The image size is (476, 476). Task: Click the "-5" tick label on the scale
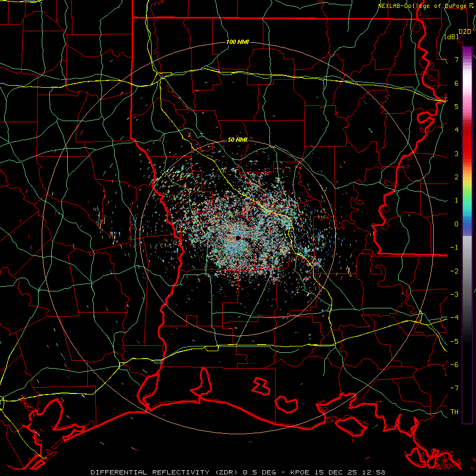(454, 341)
